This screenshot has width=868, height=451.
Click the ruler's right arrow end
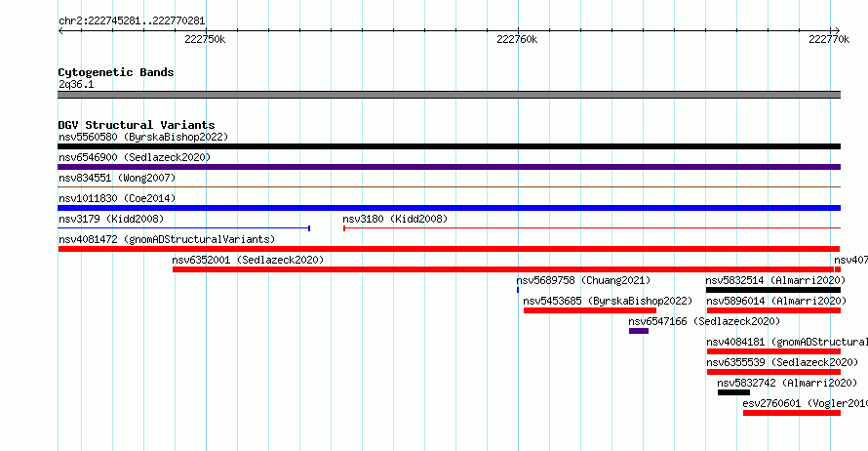(x=837, y=30)
